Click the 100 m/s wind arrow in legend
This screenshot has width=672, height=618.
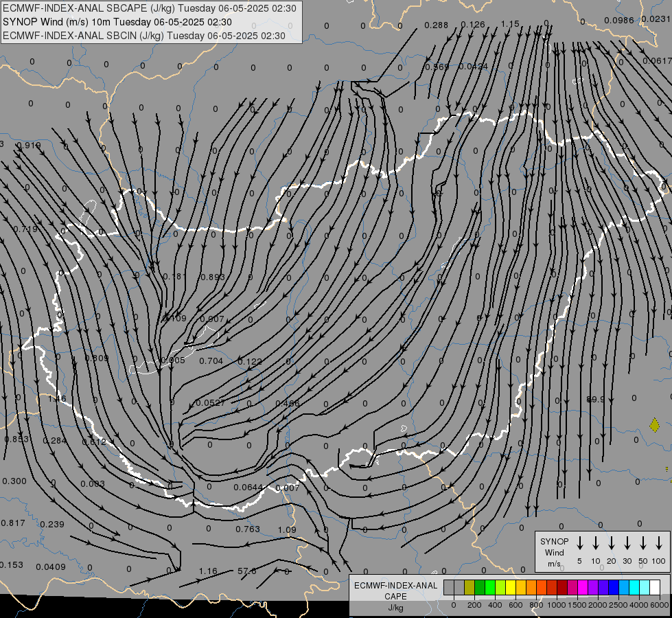[659, 542]
